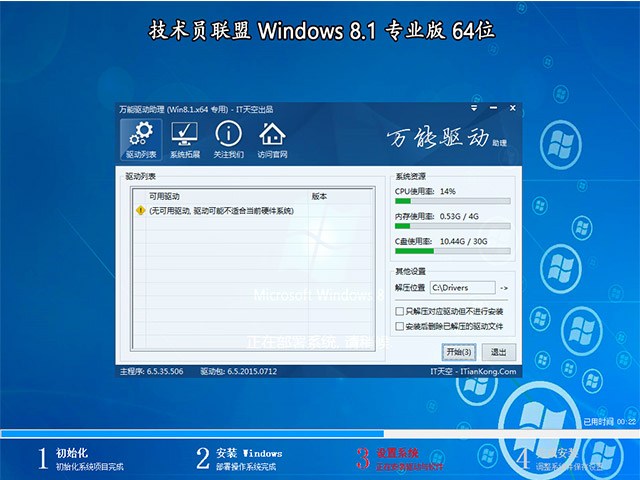The image size is (640, 480).
Task: Click the 10.44G / 30G disk value
Action: click(463, 241)
